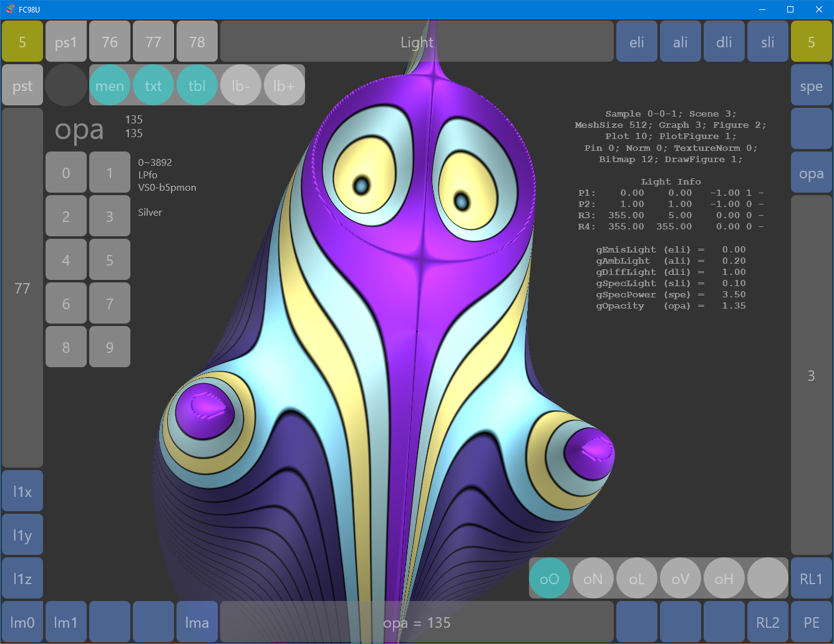Toggle the teal 'men' menu button

[x=110, y=85]
